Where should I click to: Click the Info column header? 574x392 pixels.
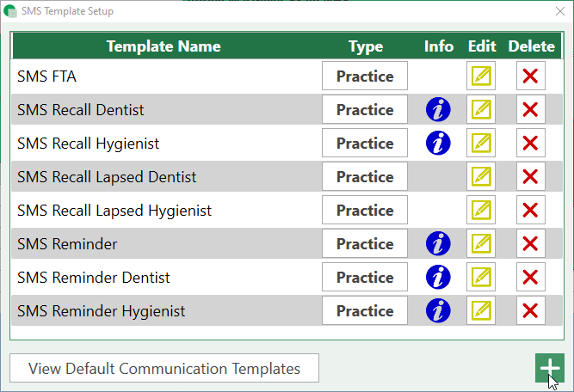(x=439, y=46)
